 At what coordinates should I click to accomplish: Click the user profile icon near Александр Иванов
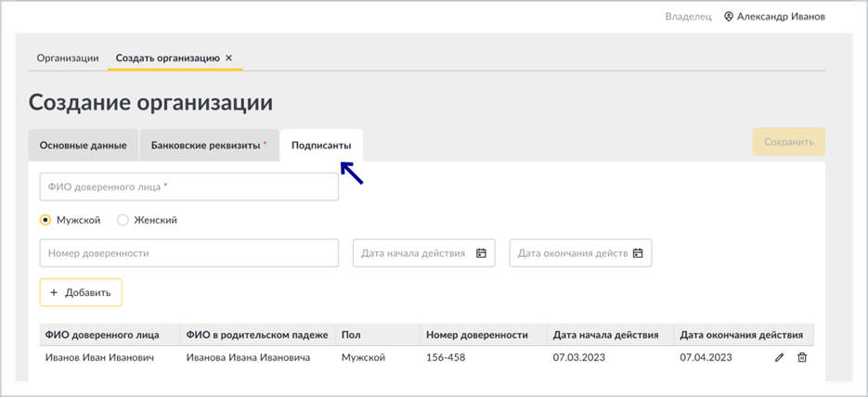click(x=729, y=17)
